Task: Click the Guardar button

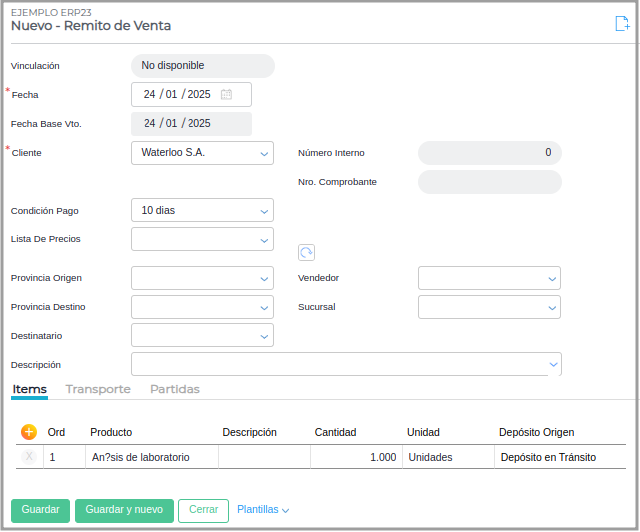Action: click(x=41, y=510)
